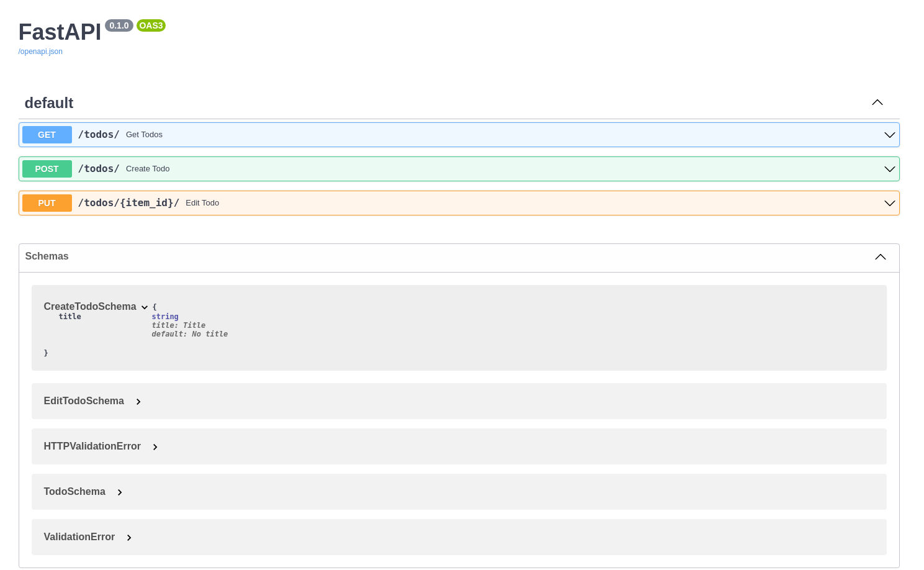Expand the HTTPValidationError chevron
The width and height of the screenshot is (924, 570).
tap(155, 447)
